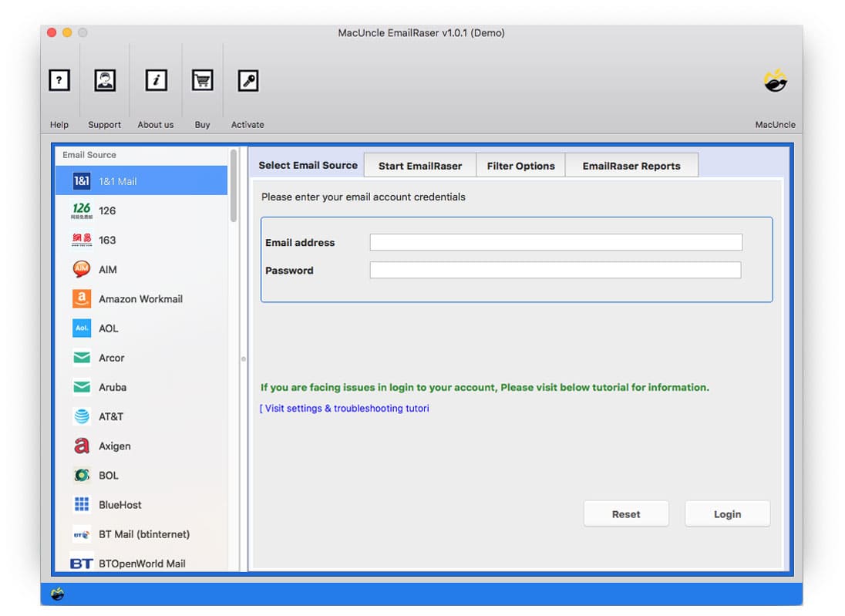Open the Help icon in the toolbar

[59, 80]
